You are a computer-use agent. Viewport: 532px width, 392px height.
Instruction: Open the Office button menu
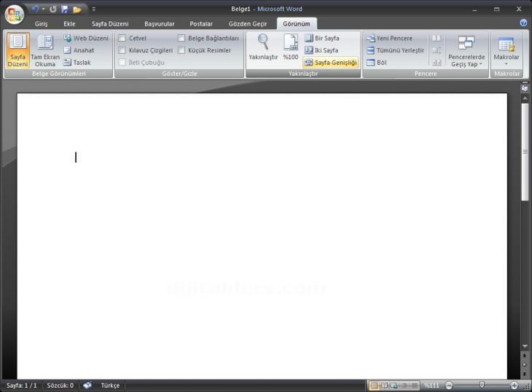tap(15, 15)
